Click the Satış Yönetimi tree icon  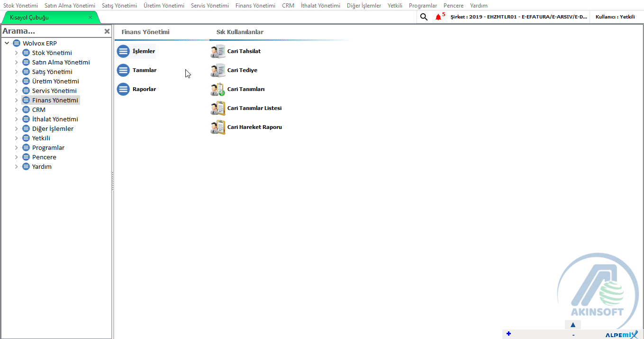pos(26,72)
